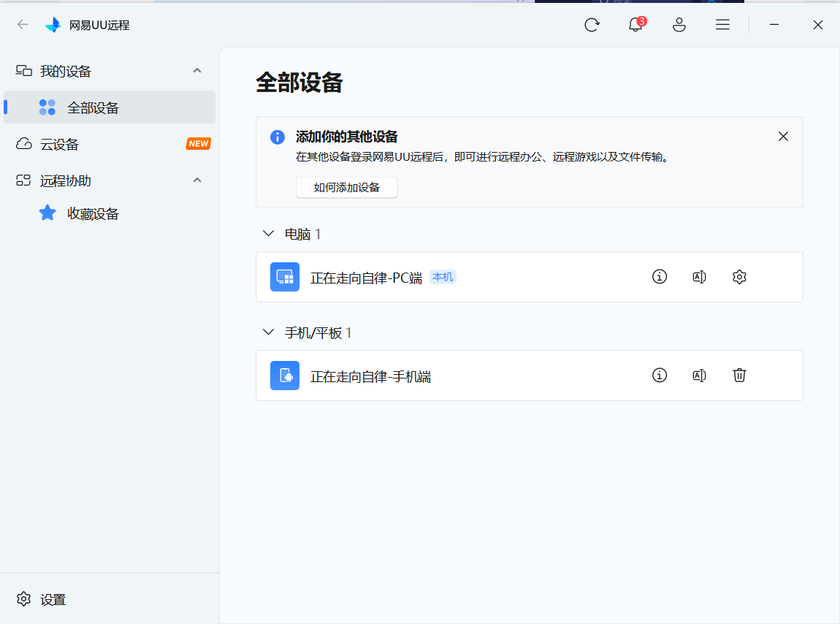840x624 pixels.
Task: Show info for 正在走向自律-PC端
Action: 660,277
